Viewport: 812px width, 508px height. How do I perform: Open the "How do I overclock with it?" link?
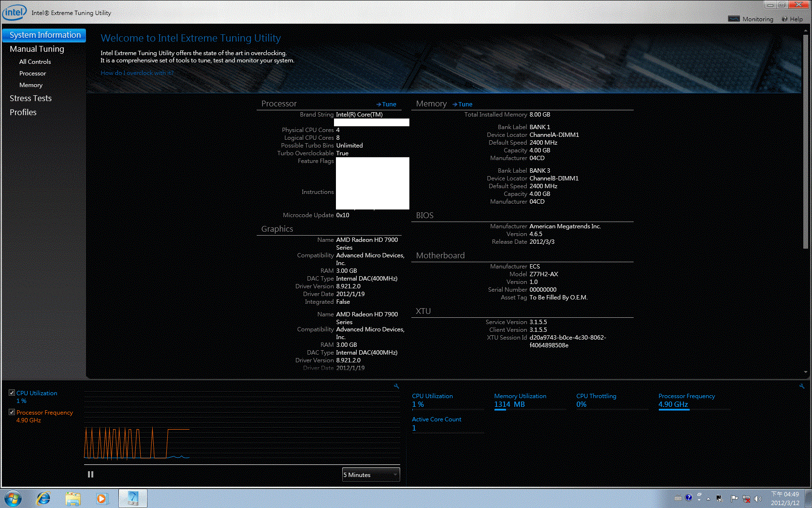click(x=137, y=73)
